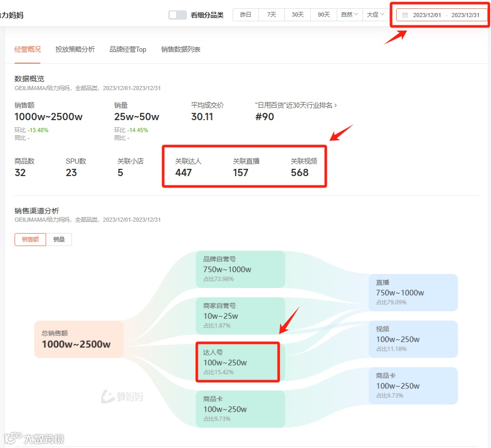Screen dimensions: 491x448
Task: Open the 自然 dropdown
Action: [350, 15]
